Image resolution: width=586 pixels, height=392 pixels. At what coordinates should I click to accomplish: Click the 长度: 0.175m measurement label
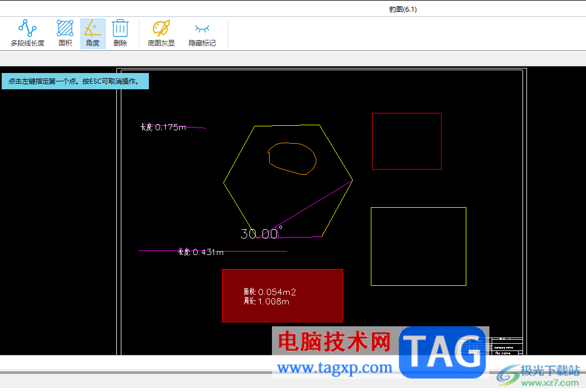[163, 127]
